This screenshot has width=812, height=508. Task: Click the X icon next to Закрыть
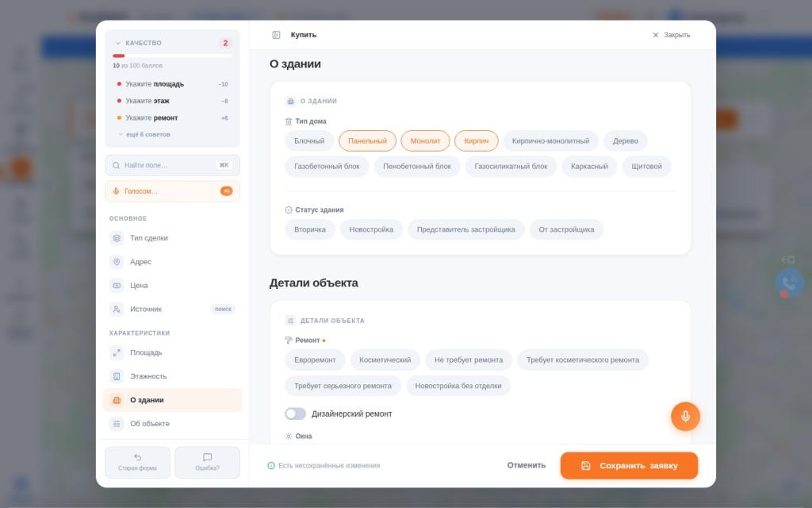pyautogui.click(x=656, y=35)
